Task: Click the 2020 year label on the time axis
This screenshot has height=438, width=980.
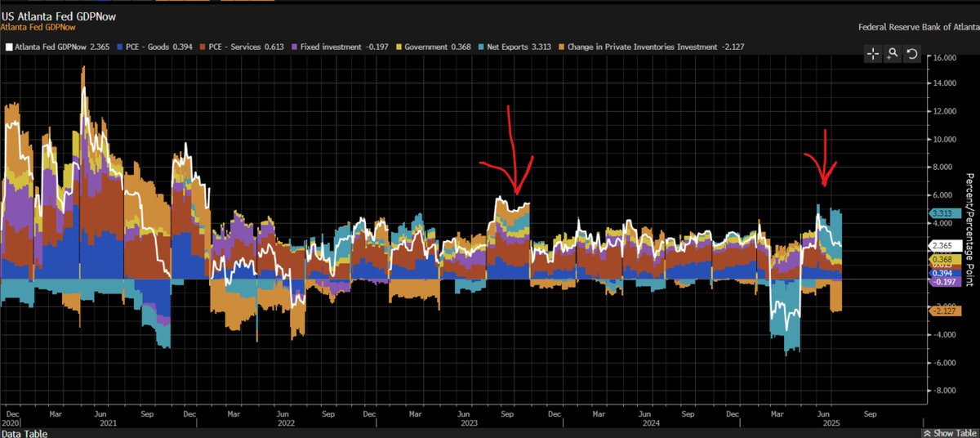Action: [x=10, y=422]
